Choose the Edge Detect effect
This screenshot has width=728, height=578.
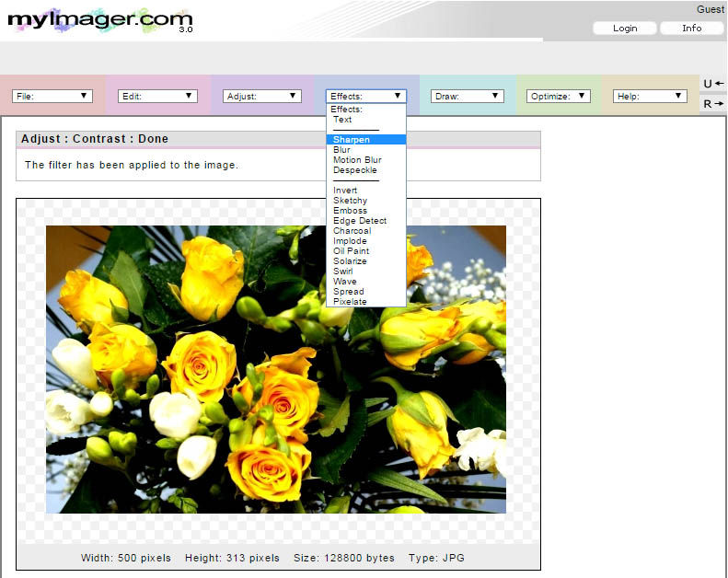pos(366,221)
